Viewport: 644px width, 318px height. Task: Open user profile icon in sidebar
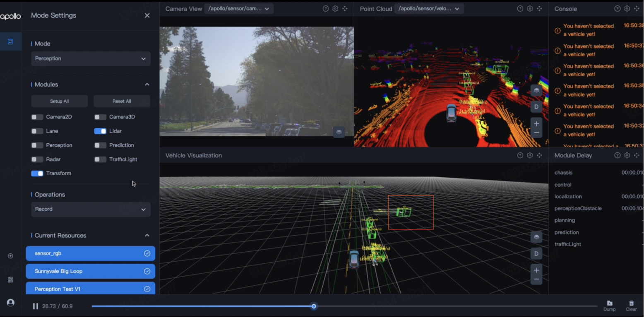[x=11, y=303]
